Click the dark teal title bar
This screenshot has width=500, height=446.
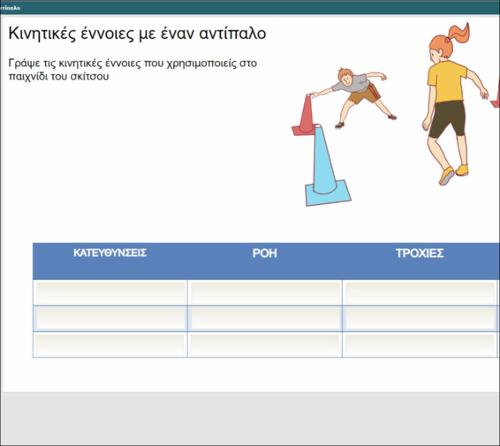(x=250, y=7)
